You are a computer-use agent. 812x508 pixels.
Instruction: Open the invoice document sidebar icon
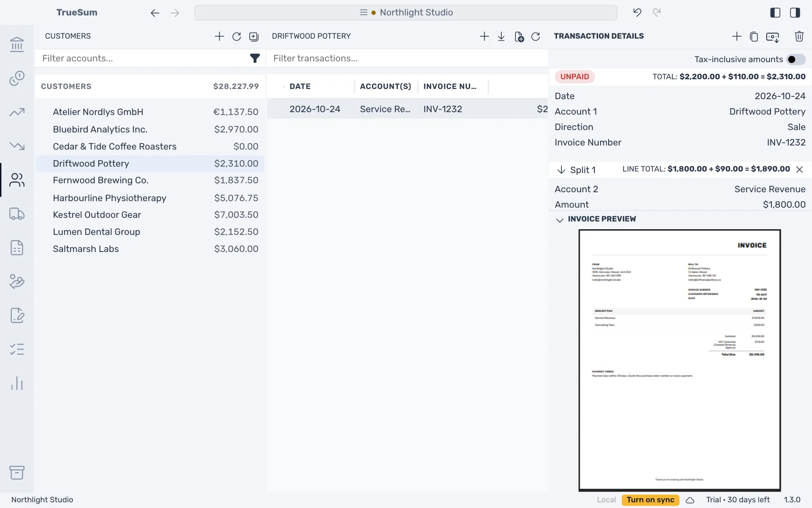pos(17,247)
